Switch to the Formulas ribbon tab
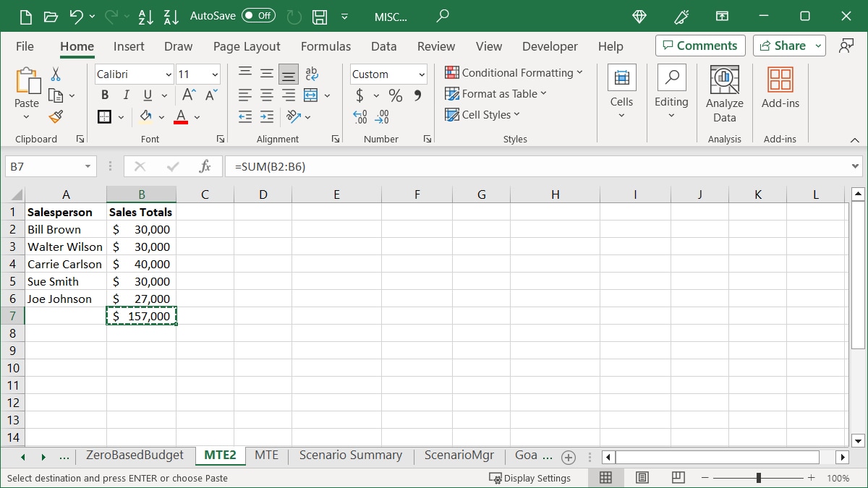Image resolution: width=868 pixels, height=488 pixels. (325, 46)
